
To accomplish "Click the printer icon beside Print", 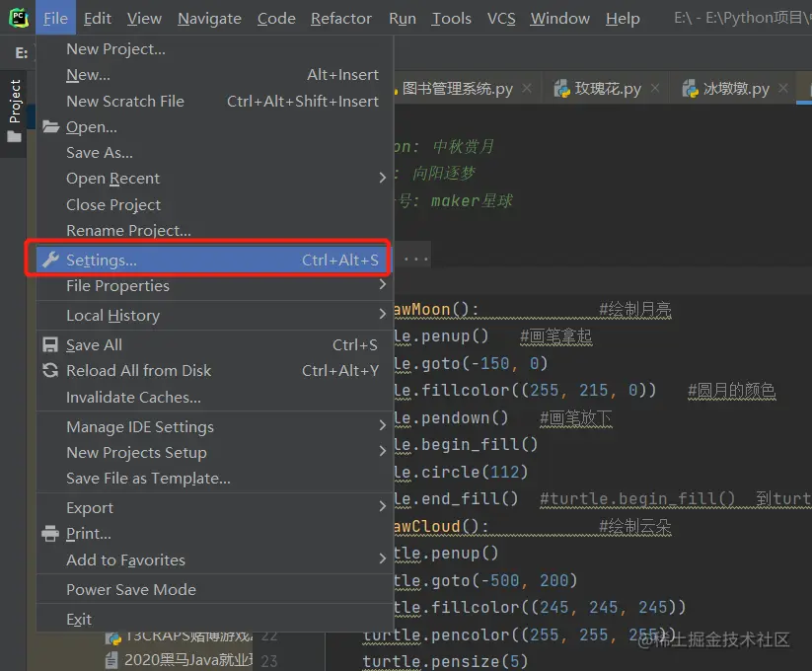I will (50, 533).
